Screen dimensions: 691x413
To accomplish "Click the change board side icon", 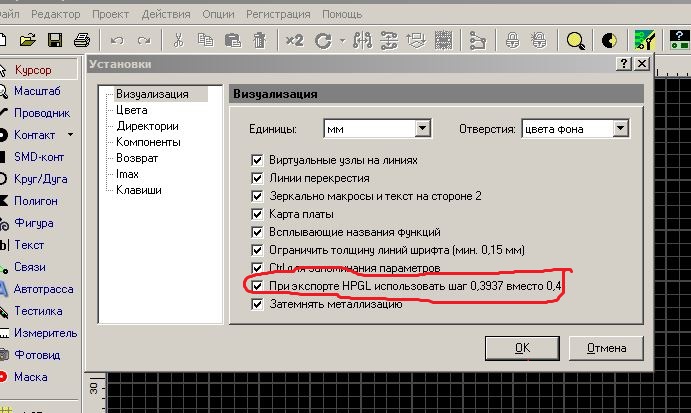I will click(416, 41).
